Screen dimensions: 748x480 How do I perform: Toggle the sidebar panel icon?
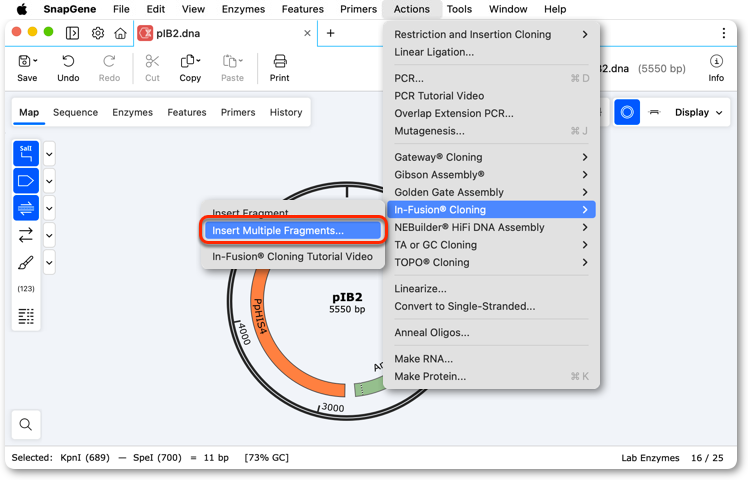(73, 33)
